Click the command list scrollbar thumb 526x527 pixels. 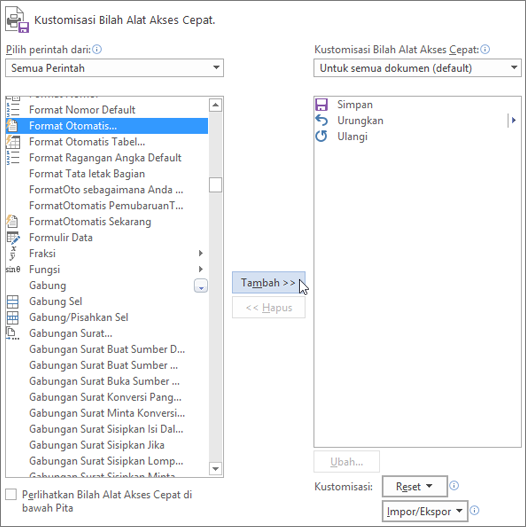coord(215,185)
